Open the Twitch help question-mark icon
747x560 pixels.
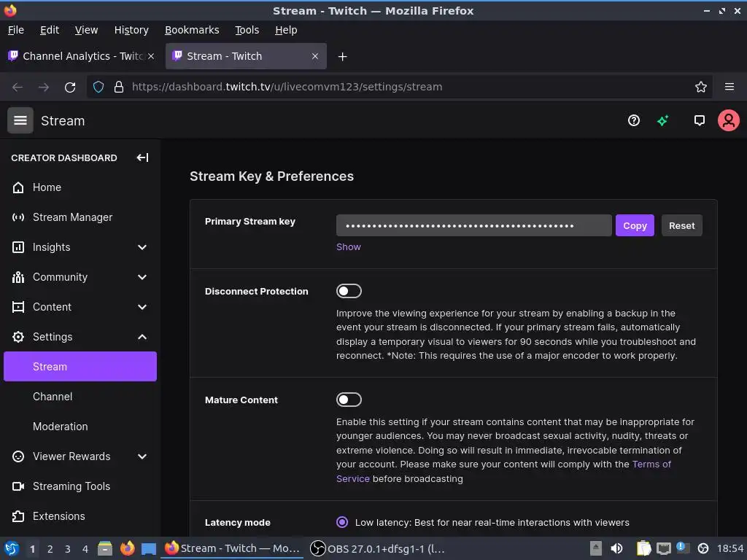(634, 120)
